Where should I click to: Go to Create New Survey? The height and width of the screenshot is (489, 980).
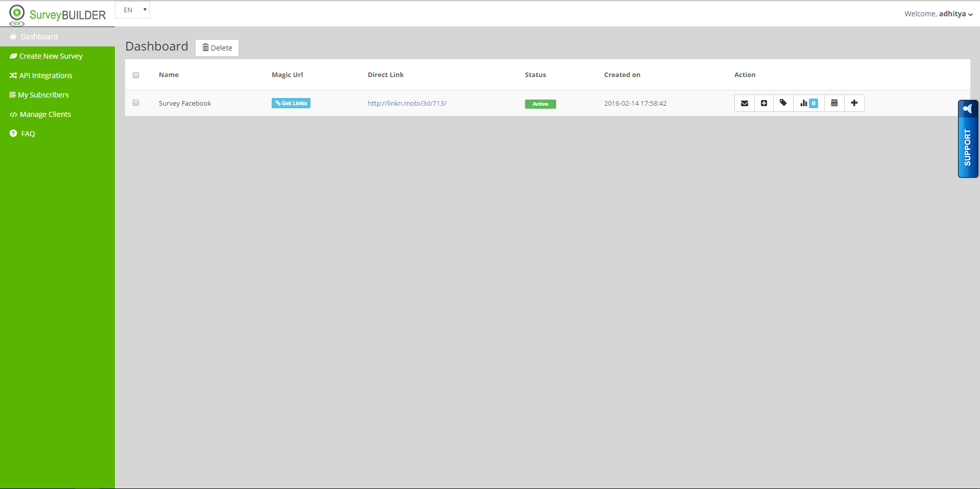click(x=51, y=56)
